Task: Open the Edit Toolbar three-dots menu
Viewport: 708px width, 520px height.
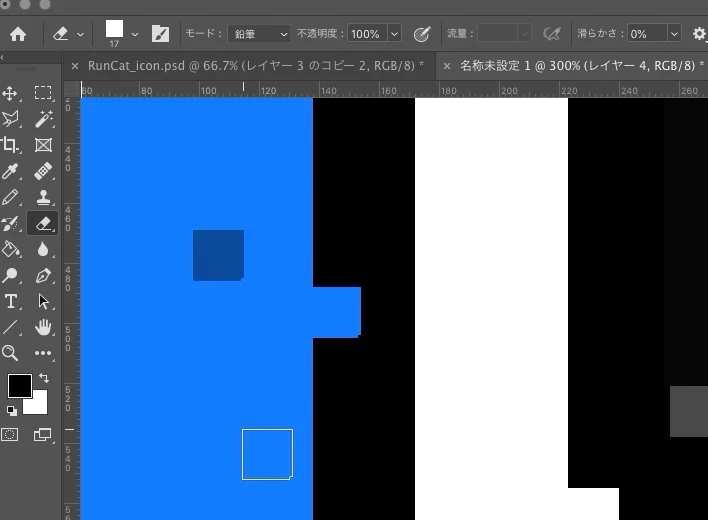Action: coord(43,353)
